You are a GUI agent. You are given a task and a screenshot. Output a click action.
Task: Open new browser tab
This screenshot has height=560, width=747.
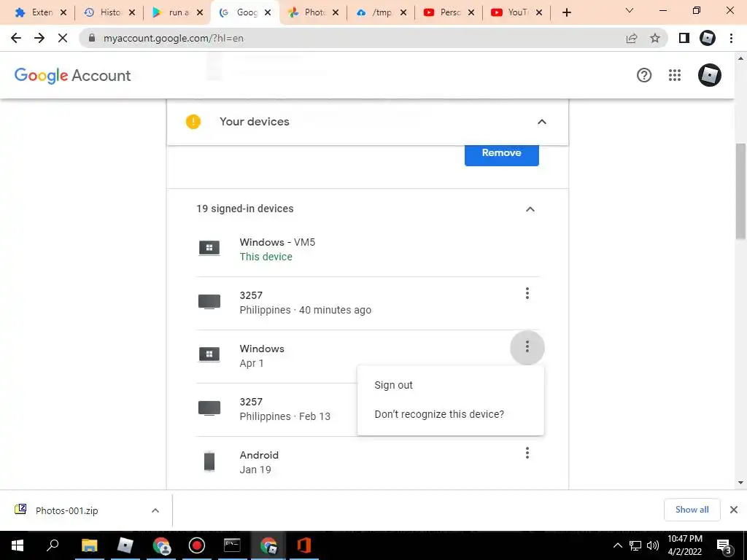(x=566, y=12)
